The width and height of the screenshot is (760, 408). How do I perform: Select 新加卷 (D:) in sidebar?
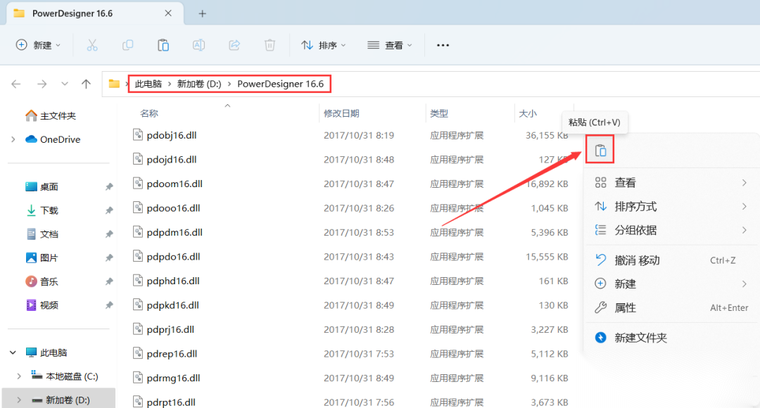click(61, 400)
